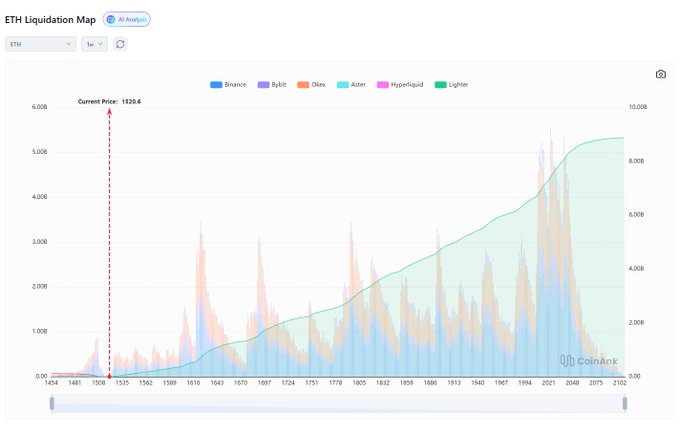Open the 1w timeframe dropdown
The width and height of the screenshot is (680, 435).
(x=94, y=44)
